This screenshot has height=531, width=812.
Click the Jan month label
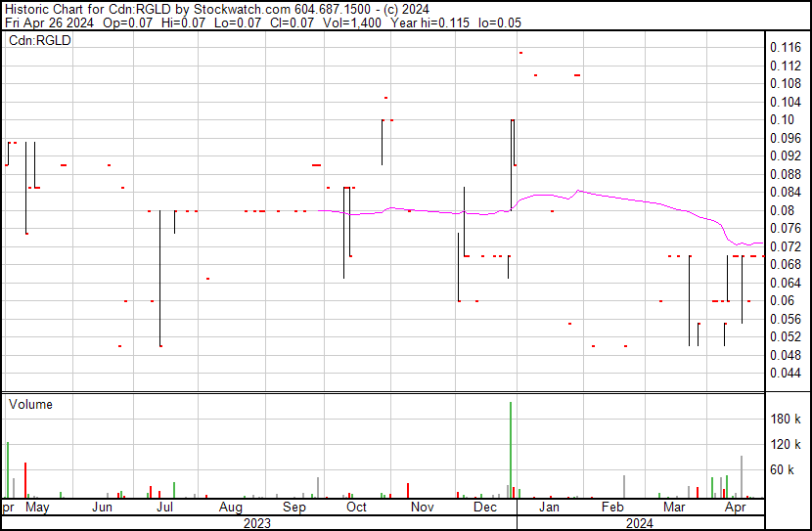coord(550,508)
